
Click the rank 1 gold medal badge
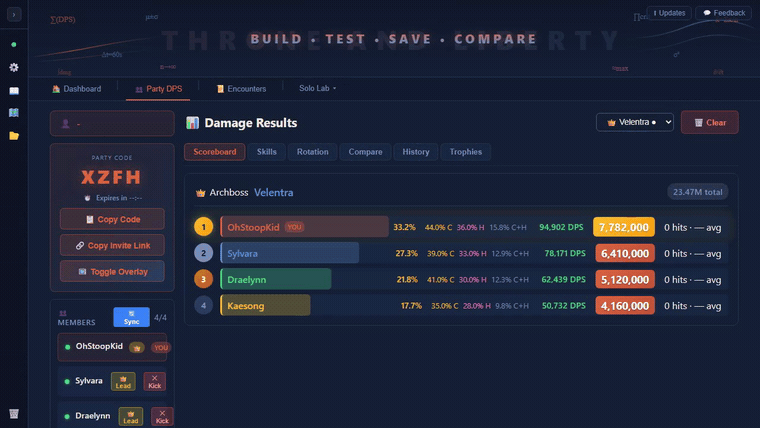(x=204, y=227)
